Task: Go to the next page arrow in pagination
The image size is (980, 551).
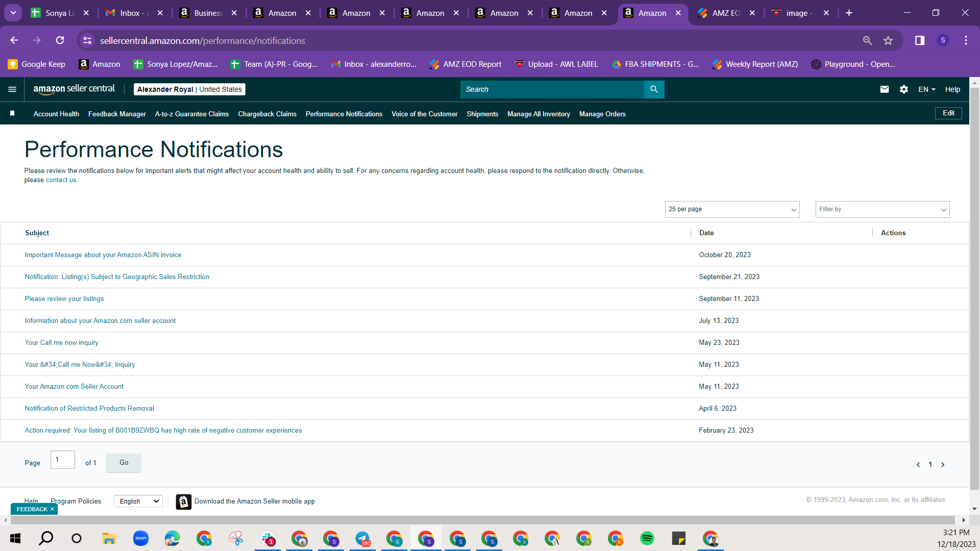Action: tap(943, 465)
